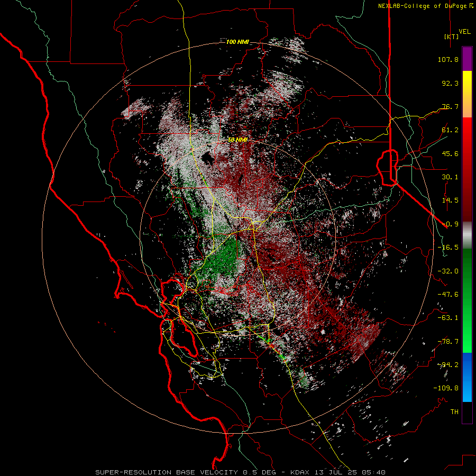The width and height of the screenshot is (476, 476).
Task: Click the 14.5 velocity scale value
Action: click(450, 200)
